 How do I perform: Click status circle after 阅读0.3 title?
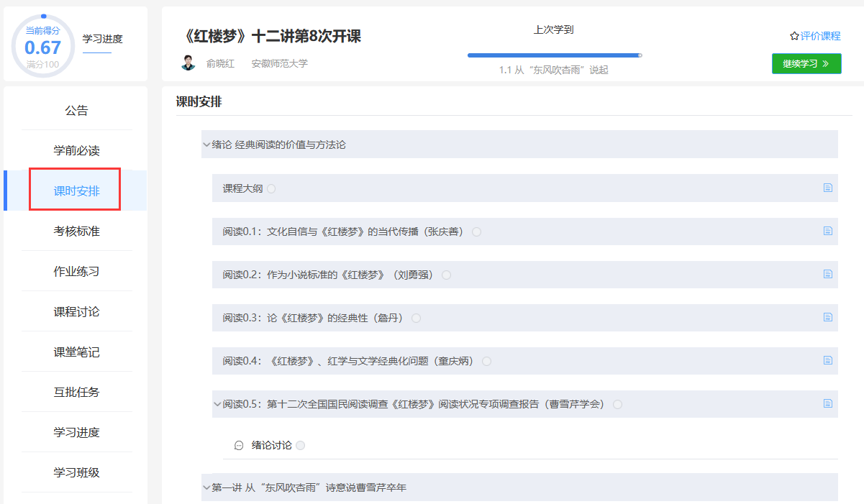point(416,318)
